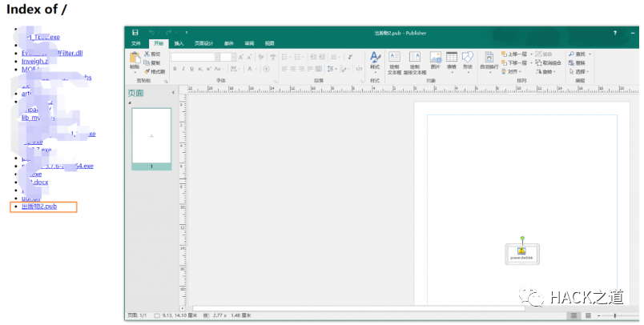Open the line spacing dropdown

coord(332,69)
